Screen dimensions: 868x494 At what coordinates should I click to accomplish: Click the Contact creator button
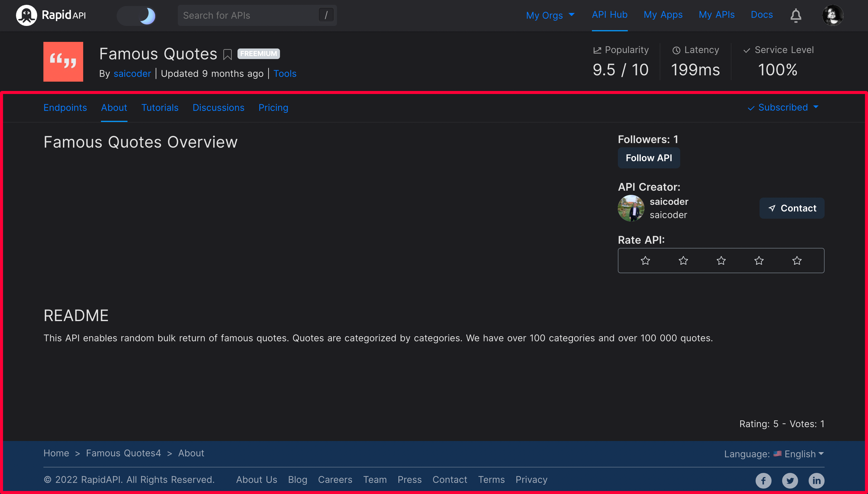[x=792, y=208]
